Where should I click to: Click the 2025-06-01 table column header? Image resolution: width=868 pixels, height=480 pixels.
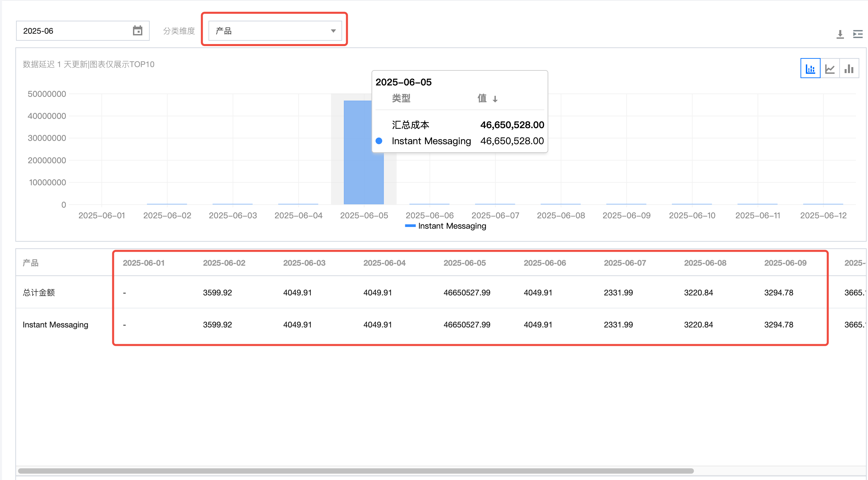(x=144, y=263)
